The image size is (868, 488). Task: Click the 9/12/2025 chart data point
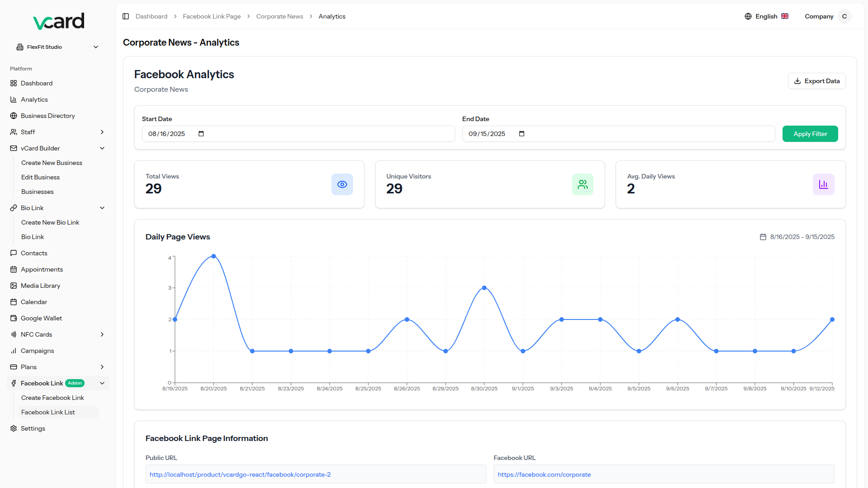coord(832,319)
